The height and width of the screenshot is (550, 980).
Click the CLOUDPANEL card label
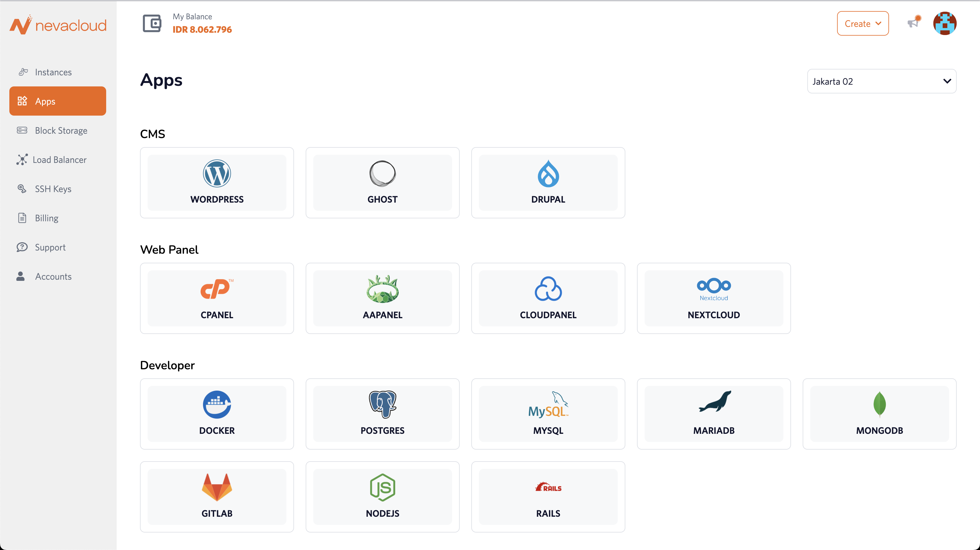548,315
